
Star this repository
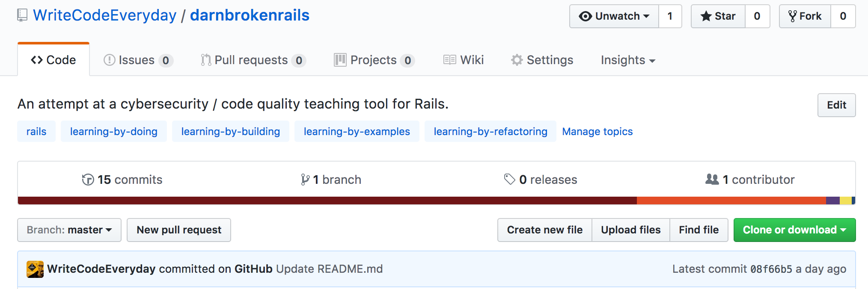(718, 16)
